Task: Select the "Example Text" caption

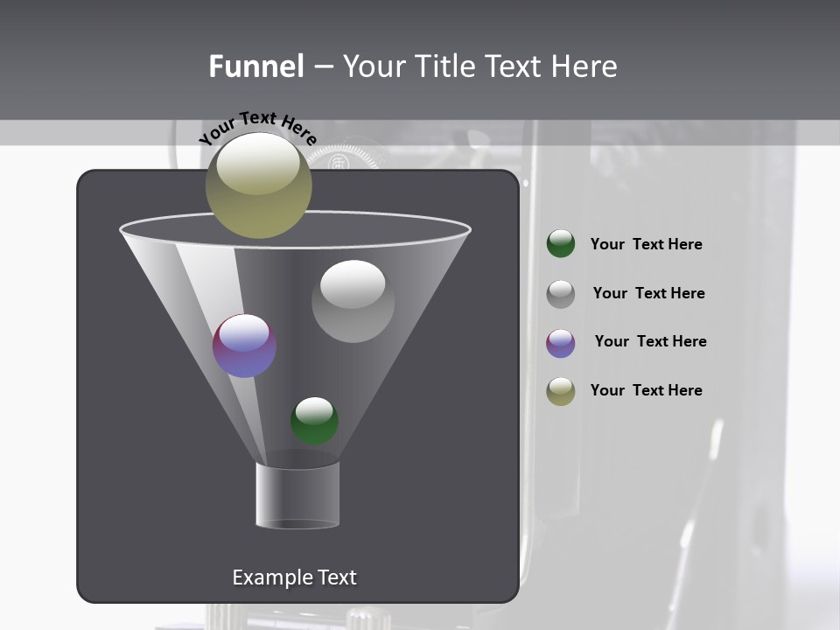Action: click(294, 577)
